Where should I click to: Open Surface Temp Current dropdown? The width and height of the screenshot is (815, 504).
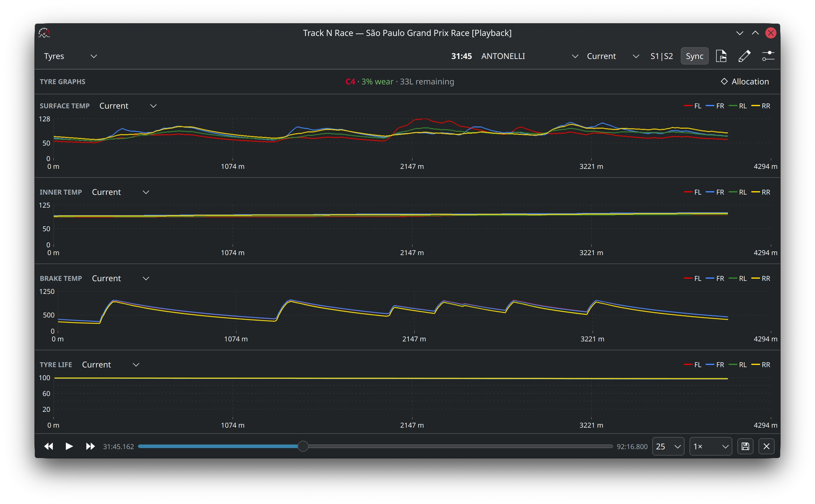(x=128, y=106)
